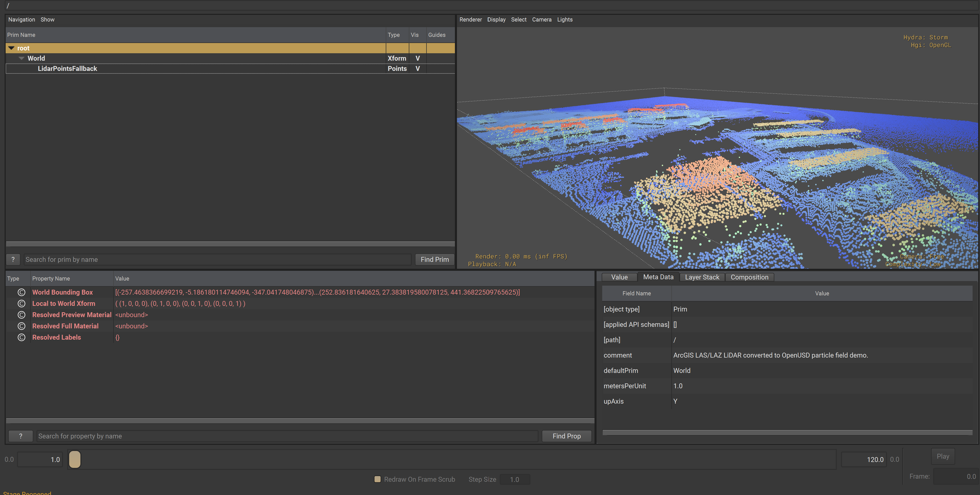The image size is (980, 495).
Task: Click the prim tree horizontal scrollbar
Action: coord(230,244)
